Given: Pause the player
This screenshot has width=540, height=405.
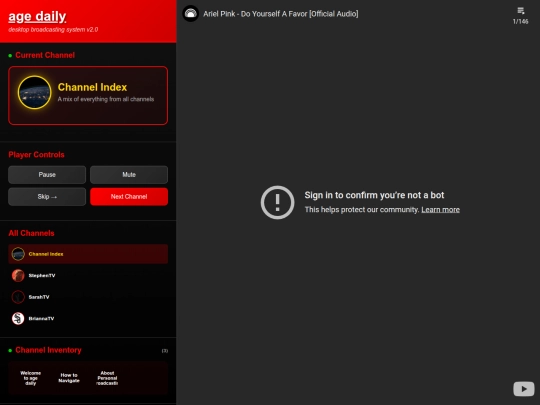Looking at the screenshot, I should point(47,175).
